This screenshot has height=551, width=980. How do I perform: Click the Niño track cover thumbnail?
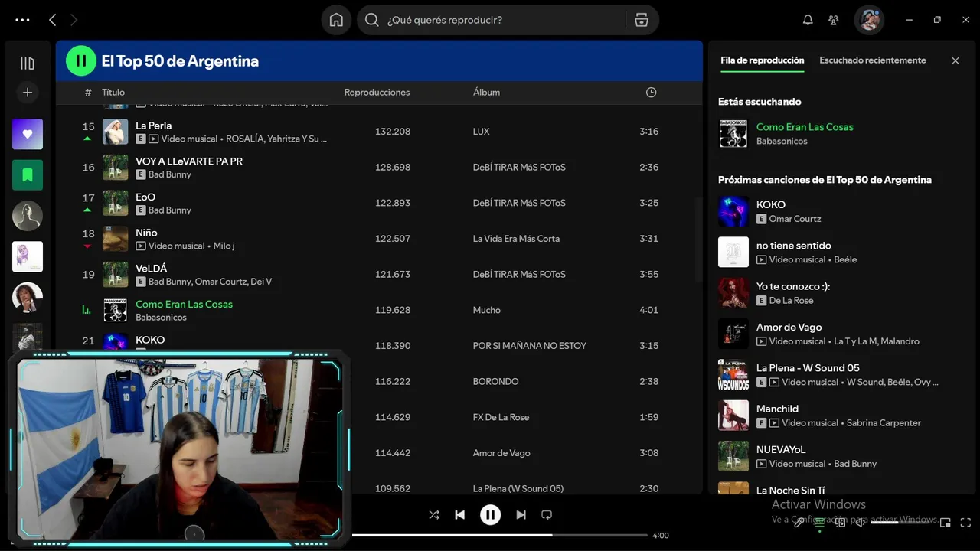click(x=116, y=239)
